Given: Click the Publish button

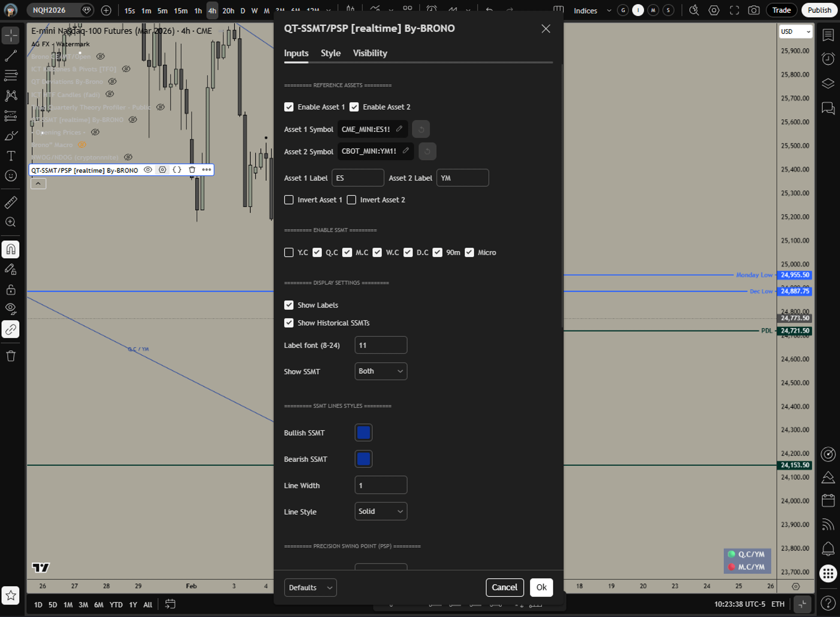Looking at the screenshot, I should point(819,10).
